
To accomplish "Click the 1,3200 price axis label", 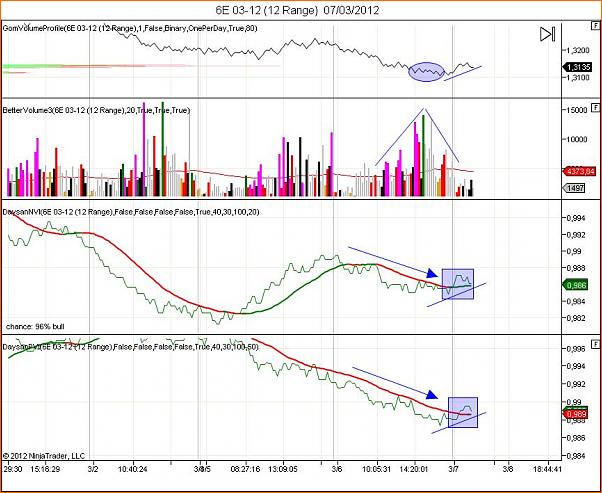I will coord(578,50).
